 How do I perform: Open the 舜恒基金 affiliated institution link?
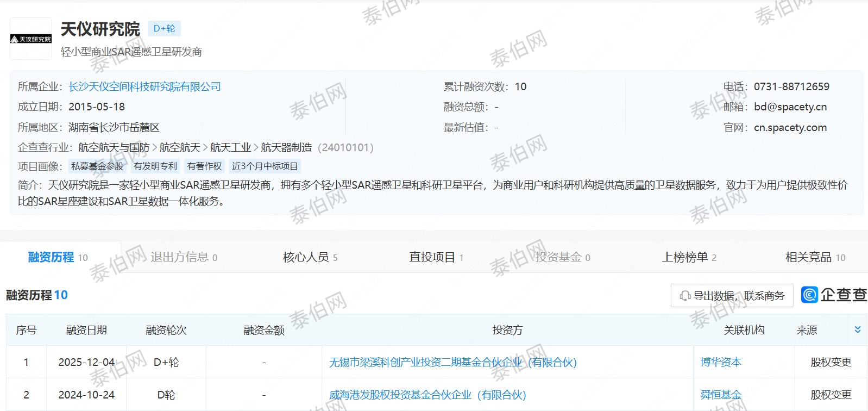(720, 395)
